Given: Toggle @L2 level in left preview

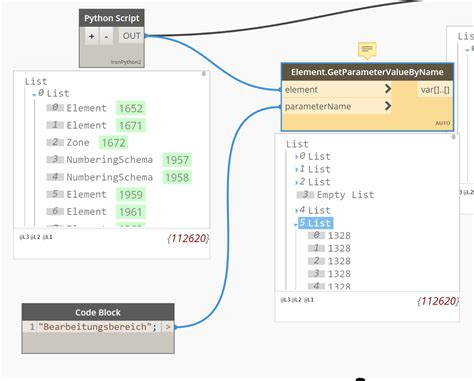Looking at the screenshot, I should click(36, 237).
